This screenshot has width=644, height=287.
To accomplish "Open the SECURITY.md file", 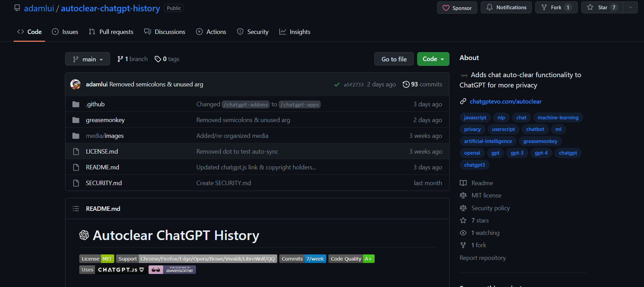I will [x=104, y=183].
